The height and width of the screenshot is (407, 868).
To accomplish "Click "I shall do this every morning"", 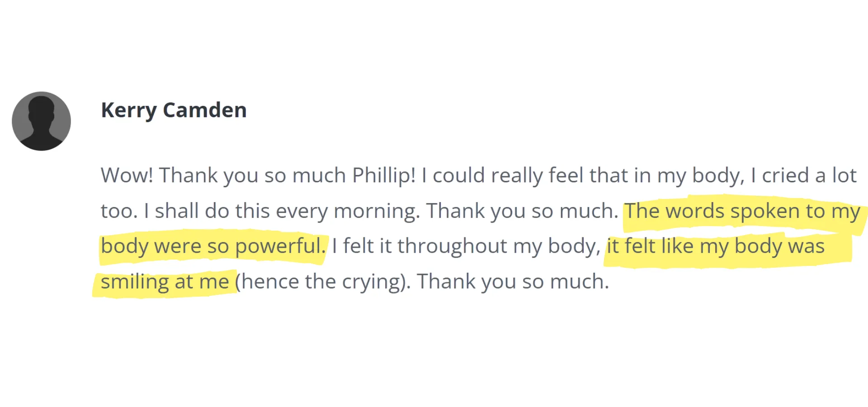I will coord(280,211).
